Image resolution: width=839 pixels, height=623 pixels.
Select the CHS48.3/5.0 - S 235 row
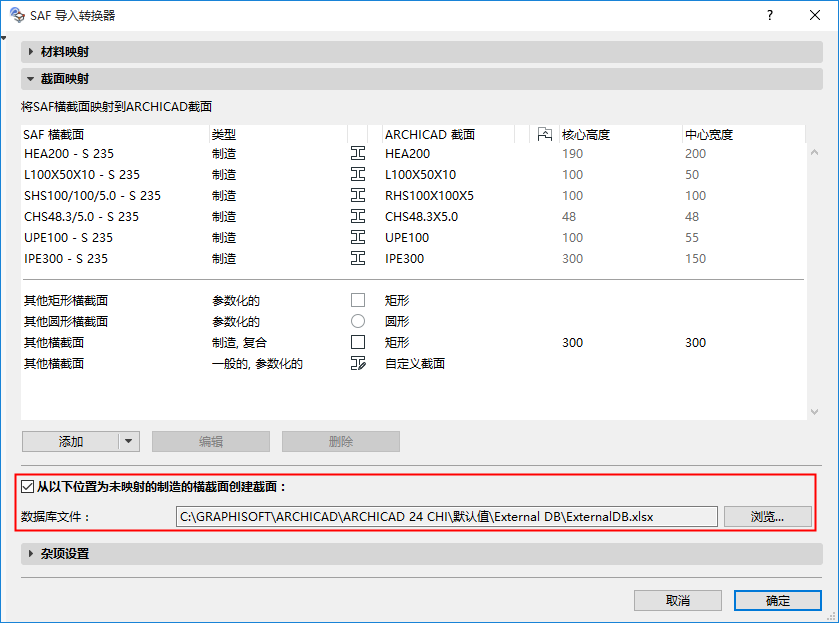pos(413,216)
